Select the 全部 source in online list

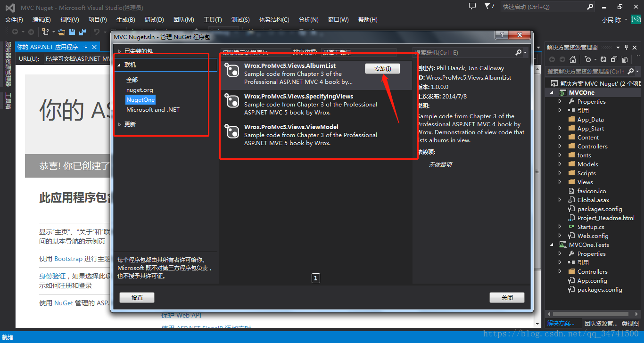tap(132, 80)
